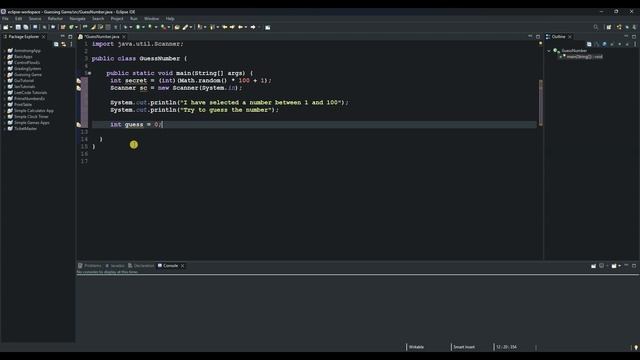Run the program with green Run icon
The image size is (640, 360).
pyautogui.click(x=138, y=27)
